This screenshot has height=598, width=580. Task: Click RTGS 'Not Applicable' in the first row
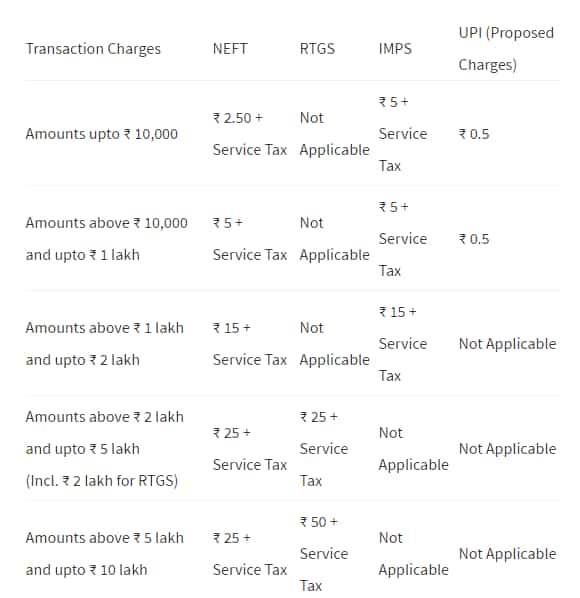(334, 134)
